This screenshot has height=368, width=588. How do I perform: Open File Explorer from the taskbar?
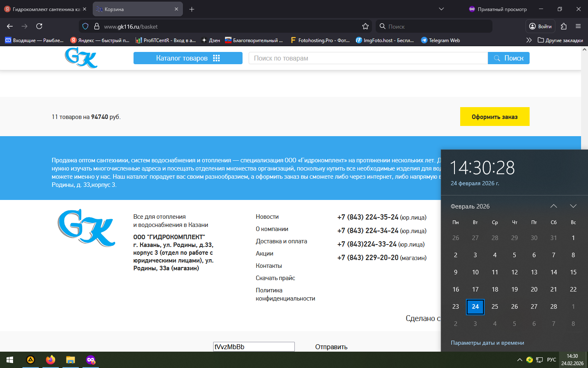click(71, 360)
